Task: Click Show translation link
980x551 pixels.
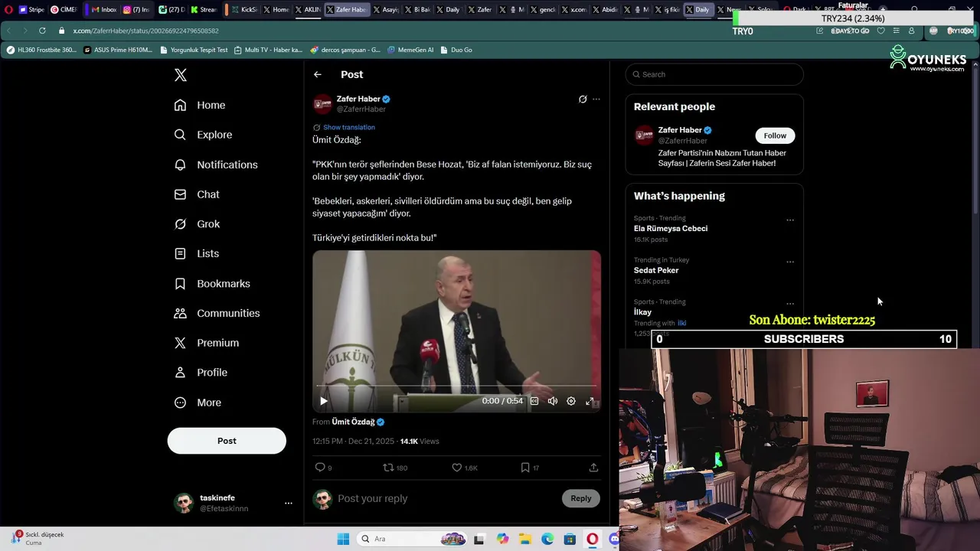Action: click(348, 127)
